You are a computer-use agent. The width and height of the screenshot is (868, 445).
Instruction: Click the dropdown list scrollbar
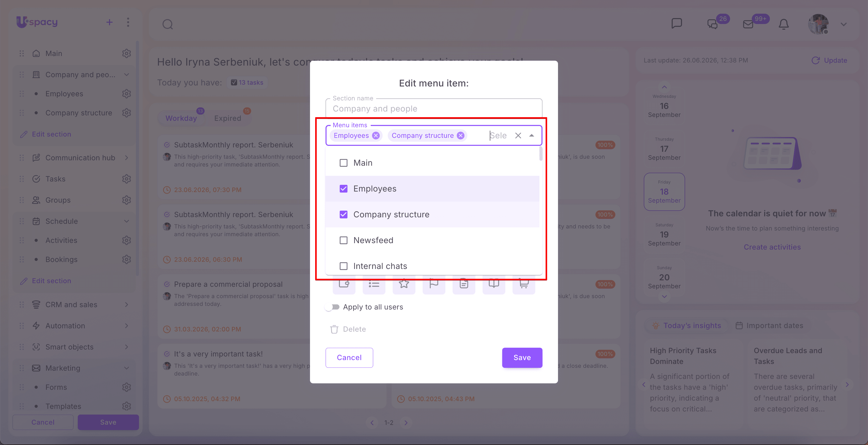point(541,154)
